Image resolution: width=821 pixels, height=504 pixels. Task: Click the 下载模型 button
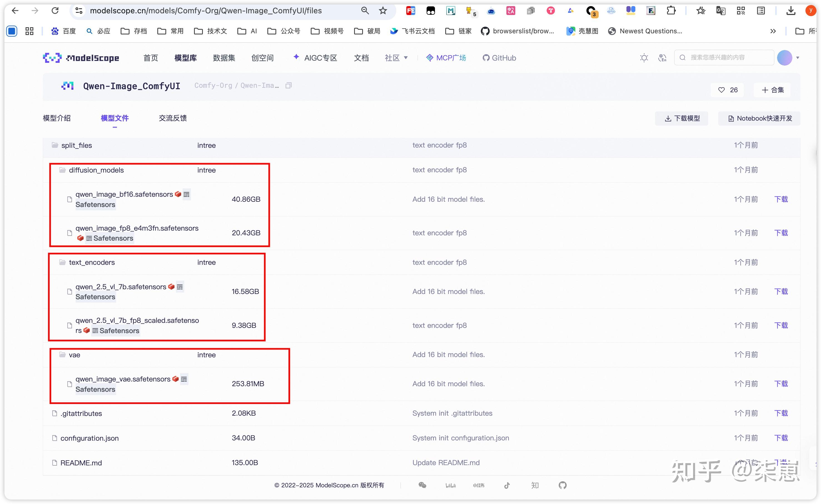[x=681, y=119]
